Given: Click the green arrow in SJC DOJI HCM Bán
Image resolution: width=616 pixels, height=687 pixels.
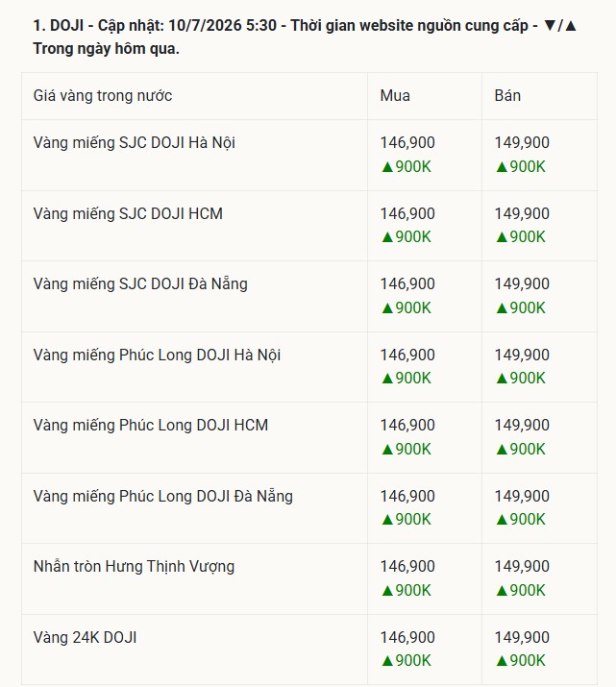Looking at the screenshot, I should pos(502,237).
